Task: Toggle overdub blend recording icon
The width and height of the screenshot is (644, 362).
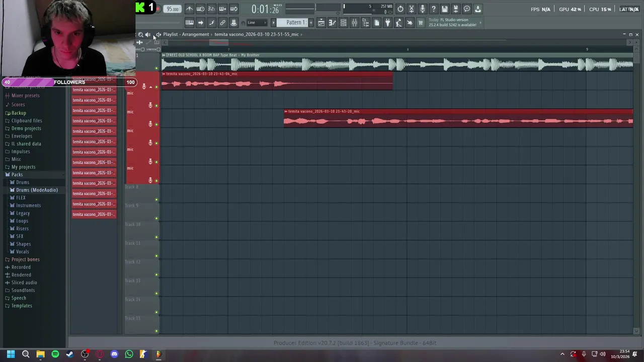Action: pos(222,9)
